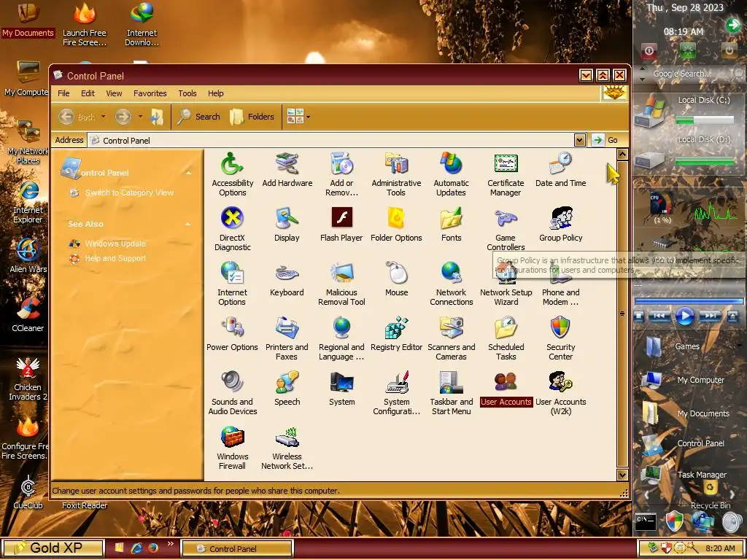
Task: Click the Go button
Action: 606,140
